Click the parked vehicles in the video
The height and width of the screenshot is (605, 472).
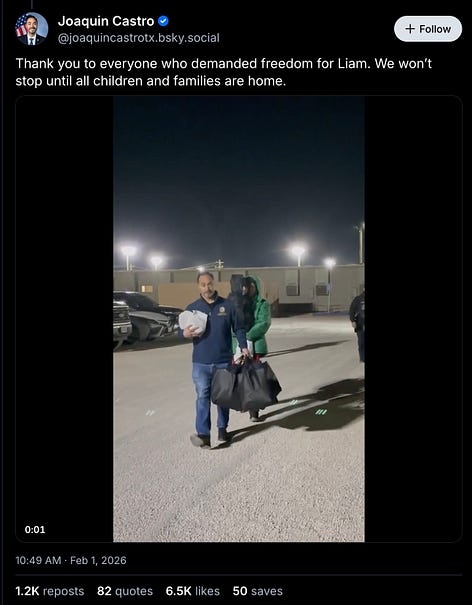(x=145, y=318)
